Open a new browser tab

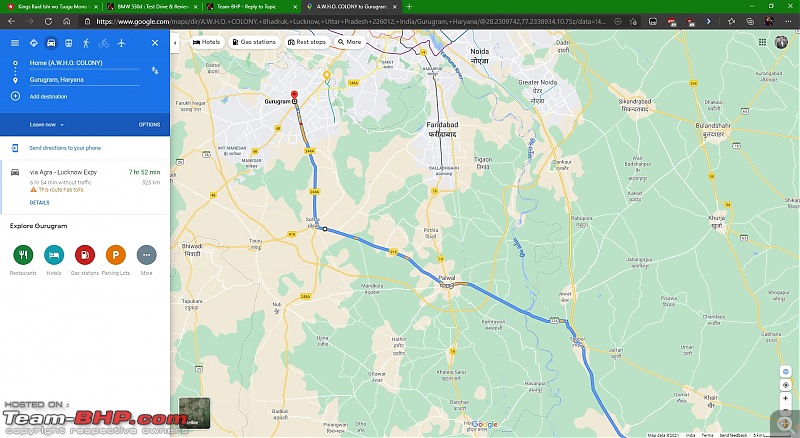409,7
